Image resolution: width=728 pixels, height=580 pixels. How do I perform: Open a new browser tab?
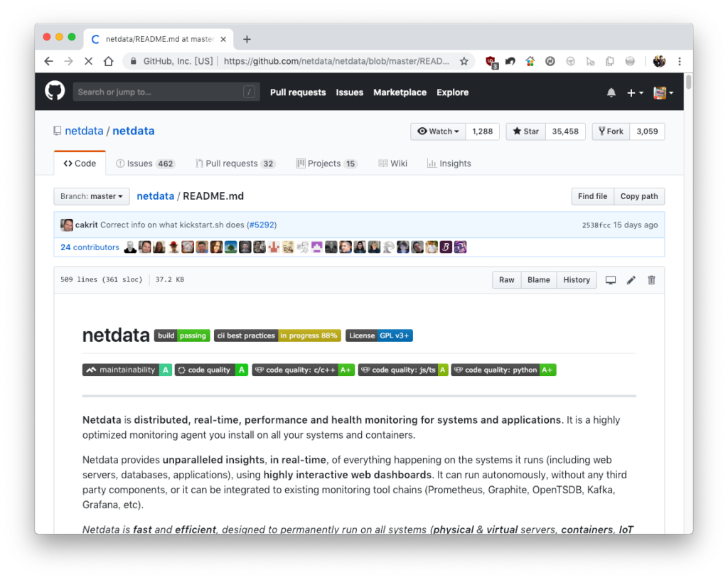pos(247,39)
